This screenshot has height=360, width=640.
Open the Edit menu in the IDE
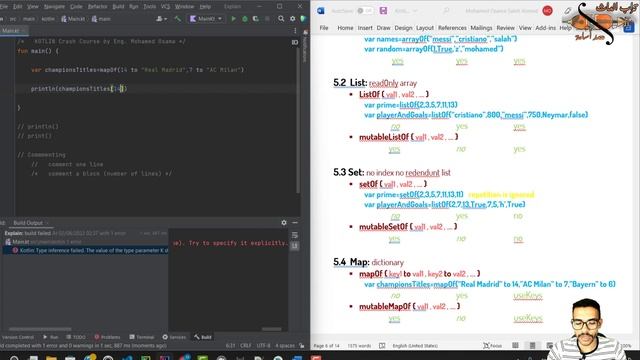point(18,7)
